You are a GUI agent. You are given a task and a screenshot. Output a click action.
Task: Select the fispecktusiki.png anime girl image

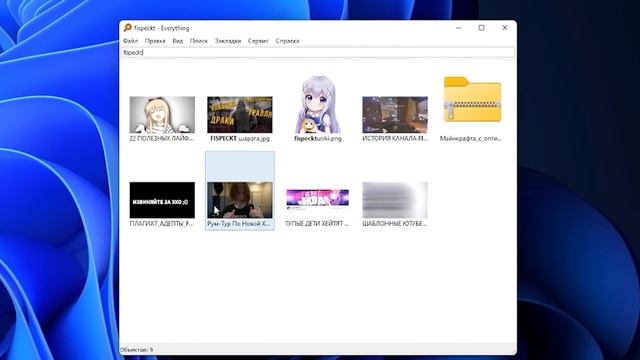pos(318,104)
